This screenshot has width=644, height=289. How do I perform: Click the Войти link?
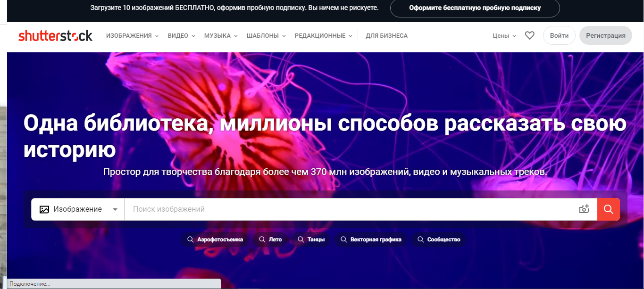(559, 35)
